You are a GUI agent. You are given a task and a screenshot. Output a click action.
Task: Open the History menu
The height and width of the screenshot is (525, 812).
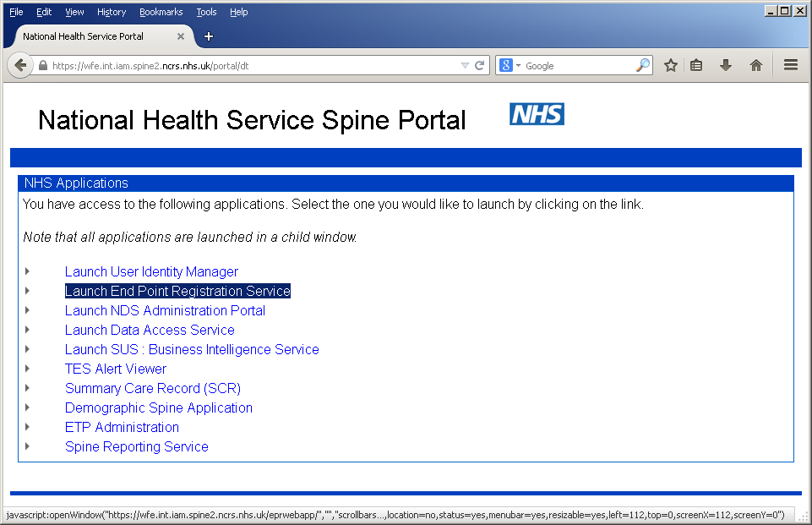pyautogui.click(x=112, y=12)
